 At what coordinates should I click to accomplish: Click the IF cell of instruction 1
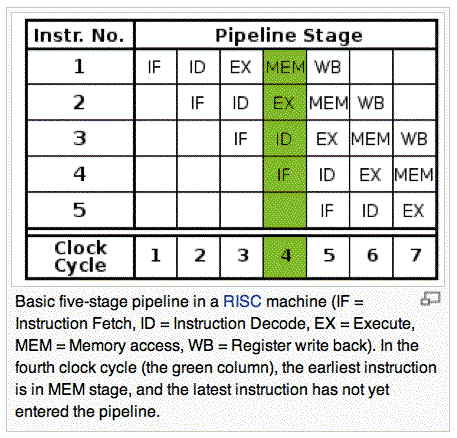(x=156, y=67)
